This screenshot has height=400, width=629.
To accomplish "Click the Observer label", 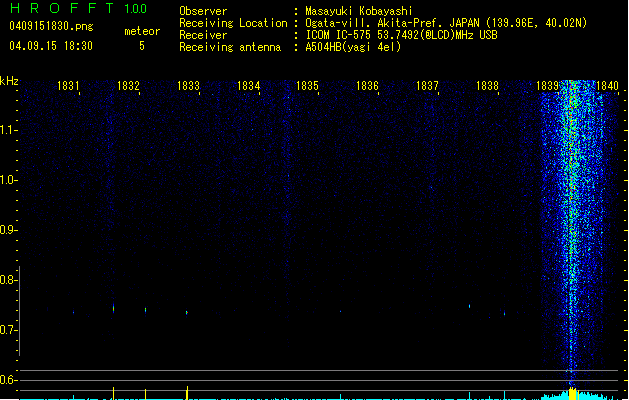I will click(x=203, y=11).
